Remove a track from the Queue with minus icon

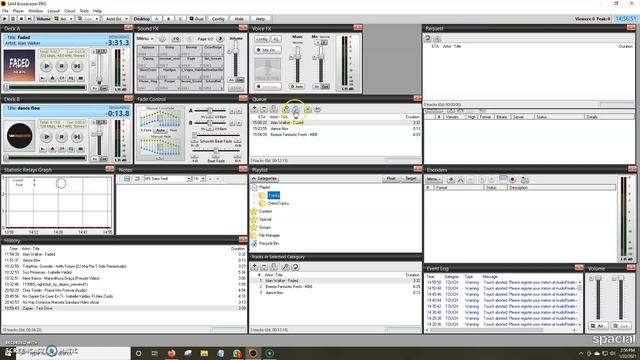264,109
